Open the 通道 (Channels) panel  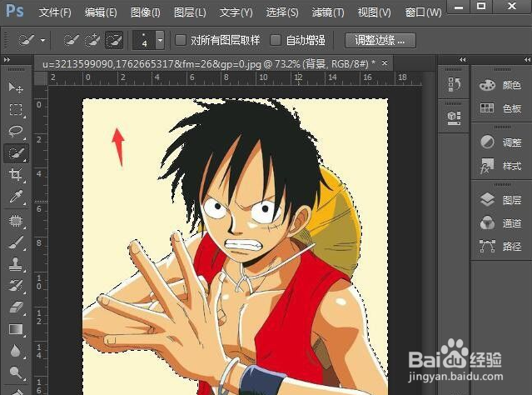click(x=500, y=223)
